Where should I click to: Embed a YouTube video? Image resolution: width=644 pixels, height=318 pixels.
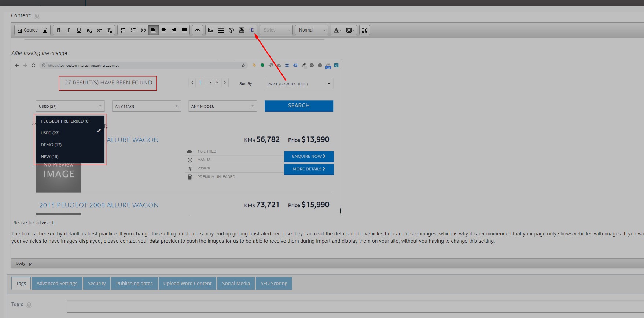coord(242,30)
